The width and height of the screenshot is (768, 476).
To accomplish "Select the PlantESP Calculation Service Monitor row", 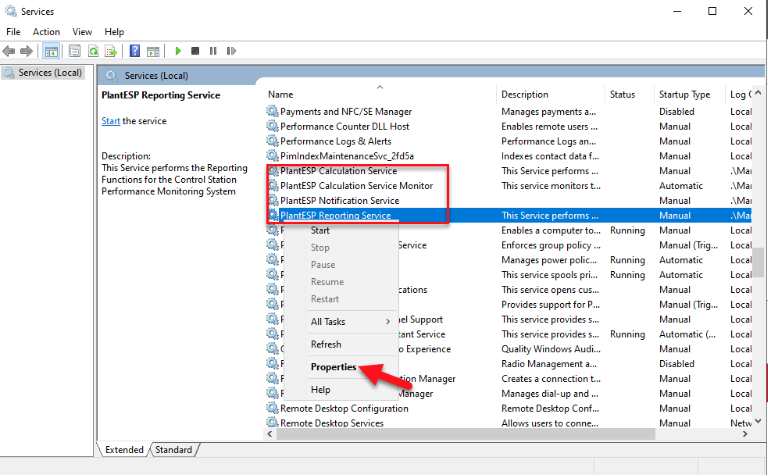I will (508, 186).
